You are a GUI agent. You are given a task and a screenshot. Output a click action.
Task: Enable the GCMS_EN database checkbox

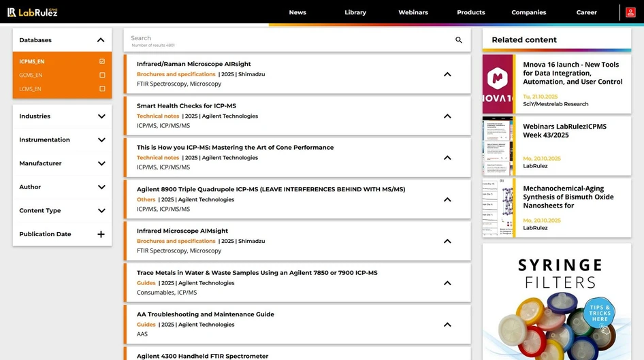tap(102, 75)
